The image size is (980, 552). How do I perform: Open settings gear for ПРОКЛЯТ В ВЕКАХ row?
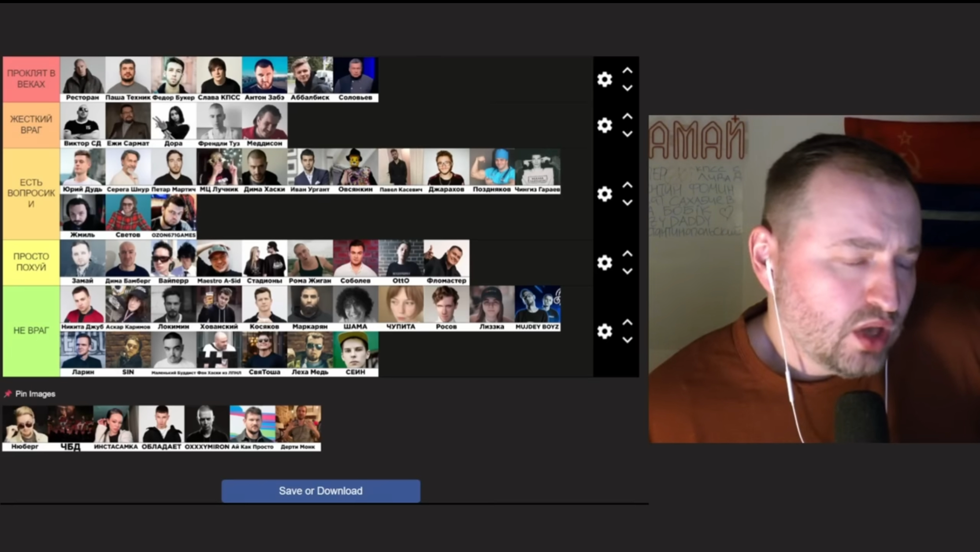pos(605,79)
